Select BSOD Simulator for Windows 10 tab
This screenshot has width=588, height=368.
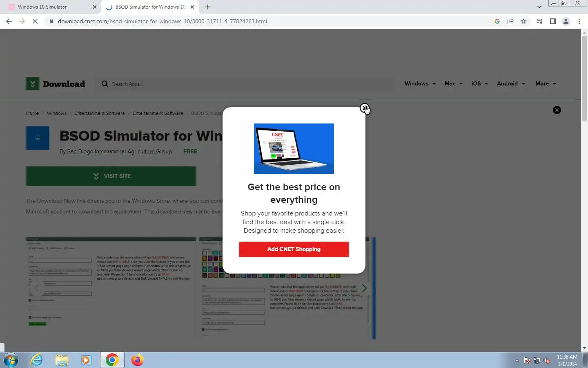[149, 7]
